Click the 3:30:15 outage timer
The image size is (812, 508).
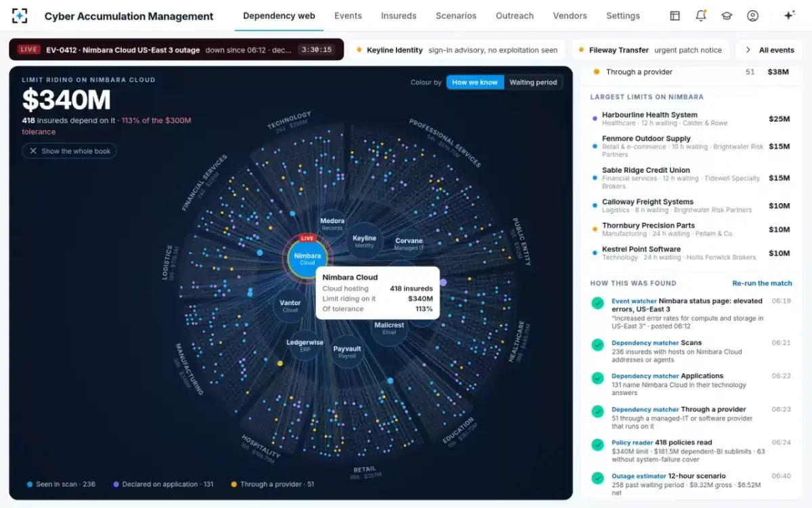[317, 49]
